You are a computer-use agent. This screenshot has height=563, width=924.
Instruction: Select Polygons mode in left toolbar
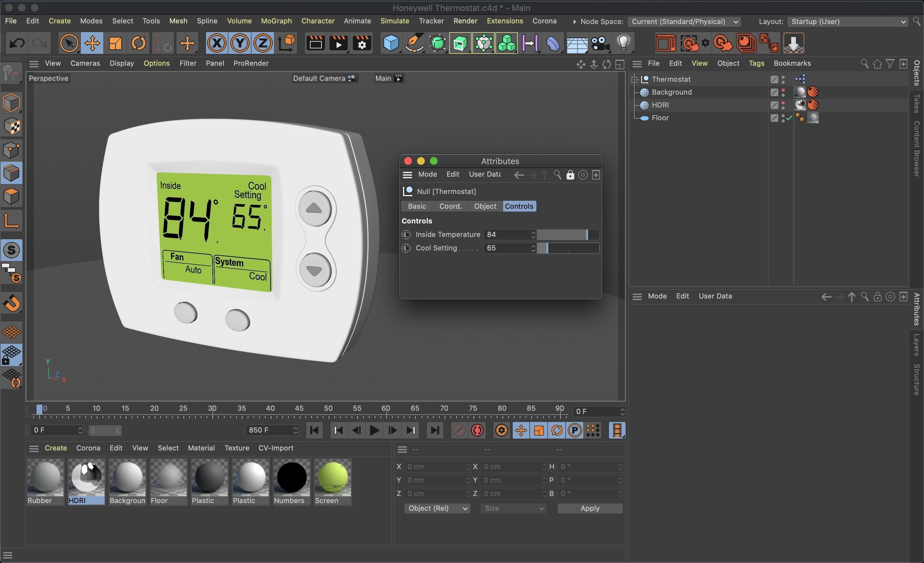point(12,196)
